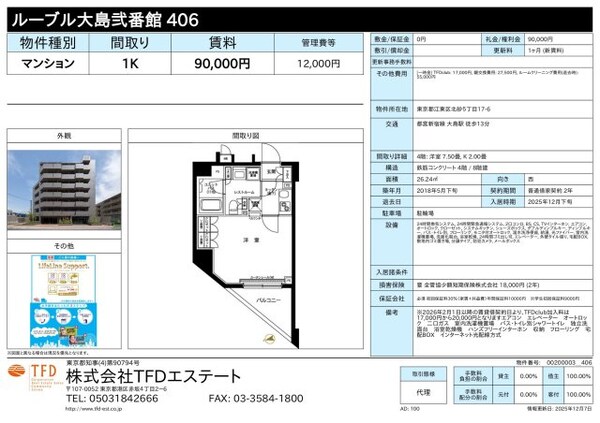Select the 12,000円 management fee value
This screenshot has height=423, width=600.
[319, 64]
